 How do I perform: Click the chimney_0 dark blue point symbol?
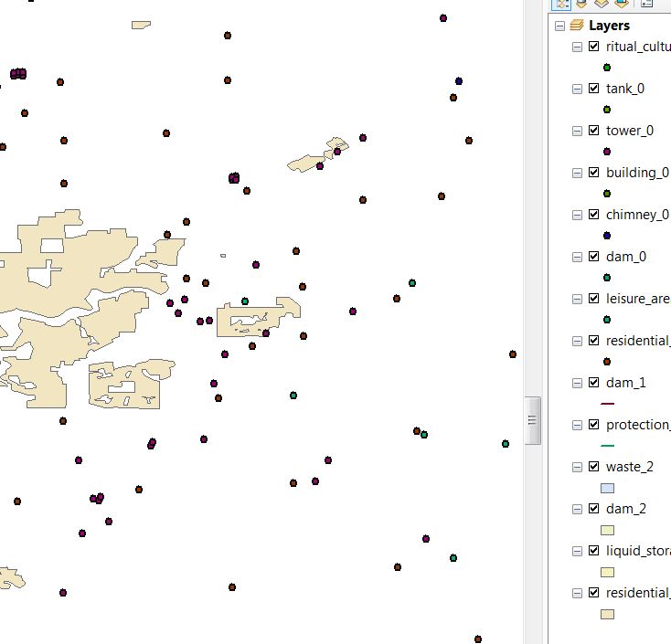tap(607, 236)
